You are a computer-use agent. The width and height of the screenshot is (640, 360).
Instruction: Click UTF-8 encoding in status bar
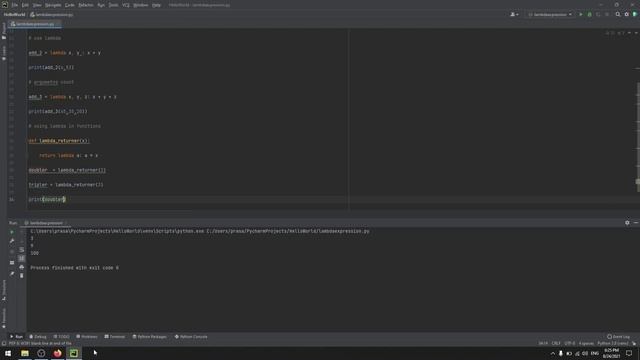pos(569,344)
